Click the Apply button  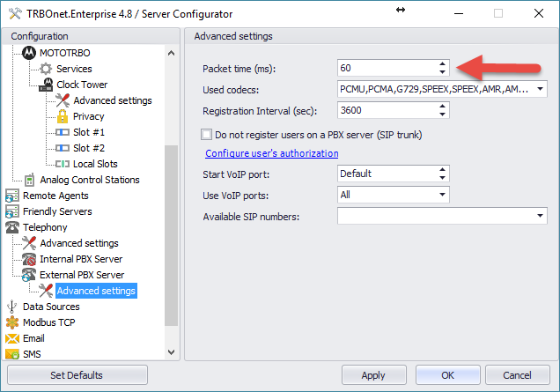click(373, 375)
